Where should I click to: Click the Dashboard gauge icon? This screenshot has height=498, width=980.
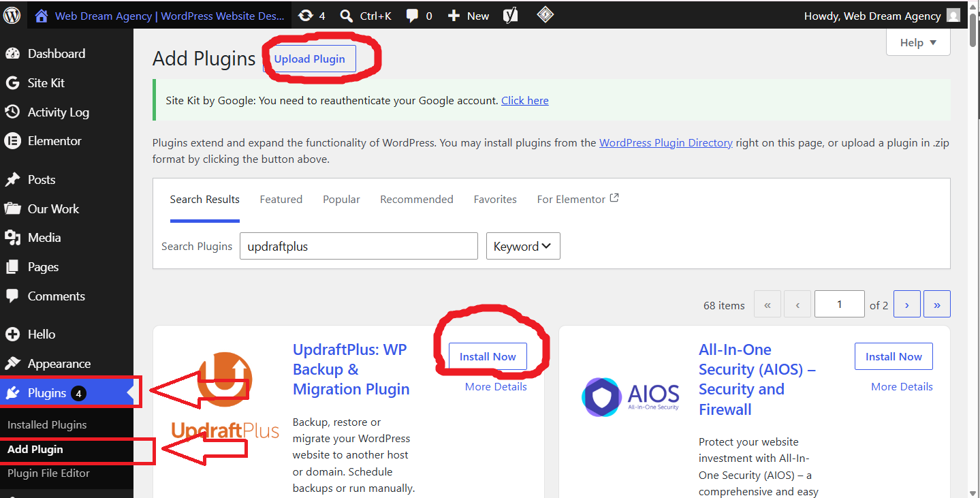12,54
